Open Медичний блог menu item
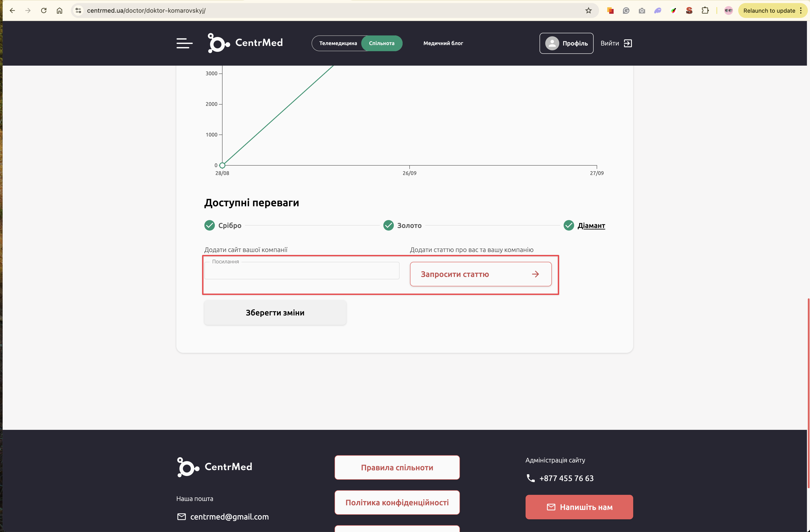Screen dimensions: 810x532 tap(443, 43)
